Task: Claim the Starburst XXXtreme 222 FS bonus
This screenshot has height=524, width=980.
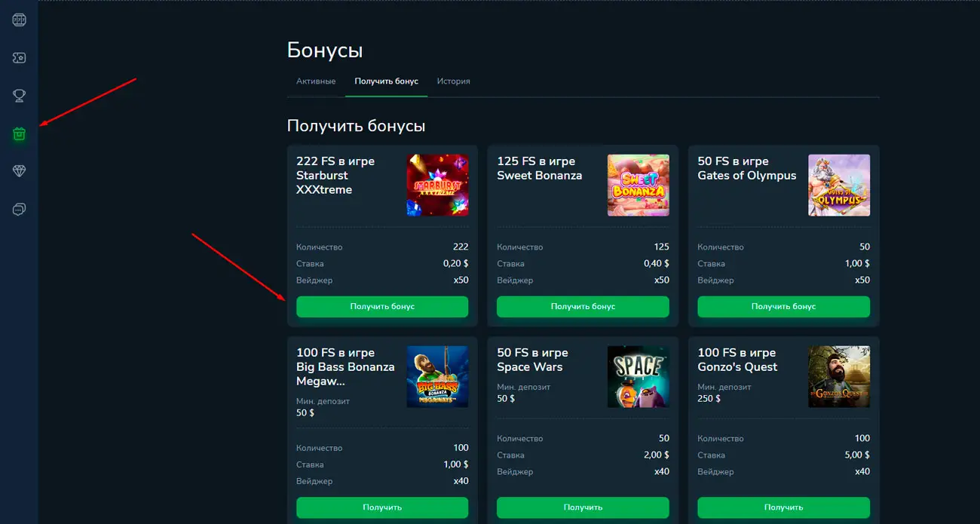Action: tap(381, 307)
